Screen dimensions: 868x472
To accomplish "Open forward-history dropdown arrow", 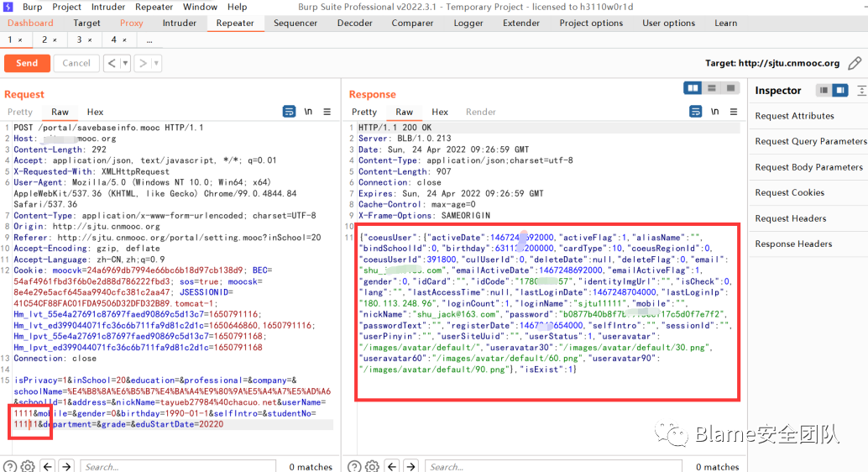I will click(156, 63).
